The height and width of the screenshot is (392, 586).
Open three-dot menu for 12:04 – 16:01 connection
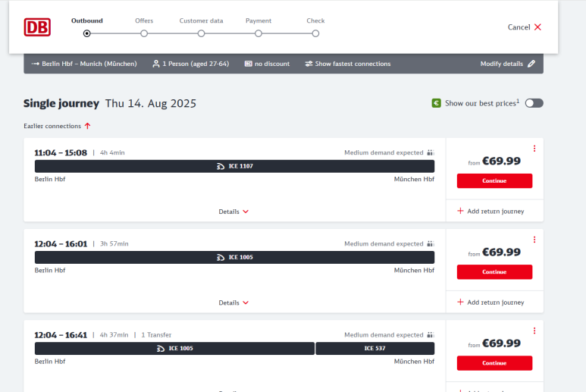click(x=534, y=240)
